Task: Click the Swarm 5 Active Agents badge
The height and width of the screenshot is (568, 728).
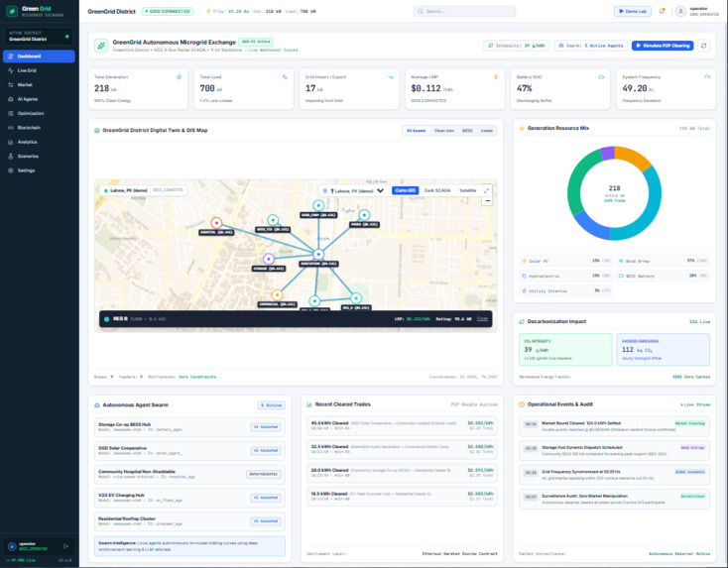Action: [x=590, y=46]
